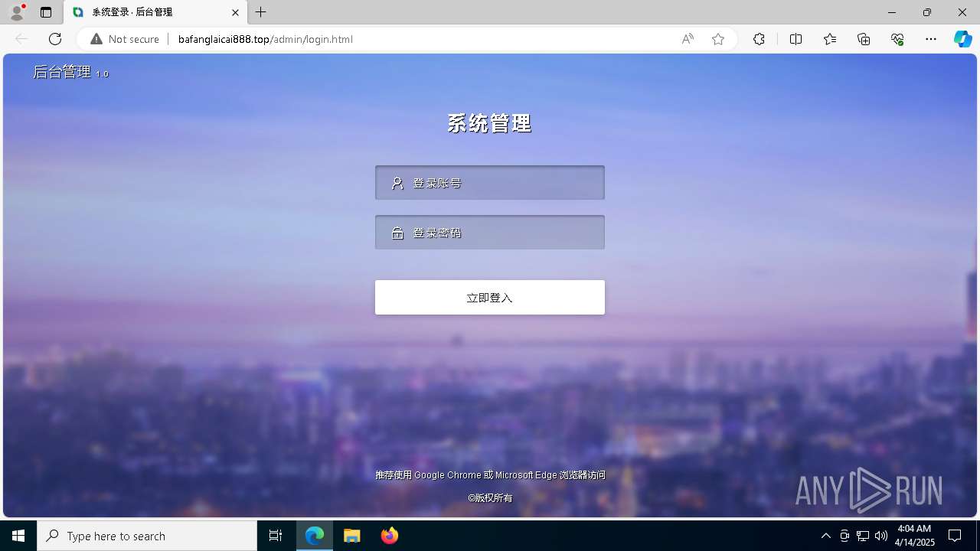Restore down the Edge browser window

click(x=927, y=12)
